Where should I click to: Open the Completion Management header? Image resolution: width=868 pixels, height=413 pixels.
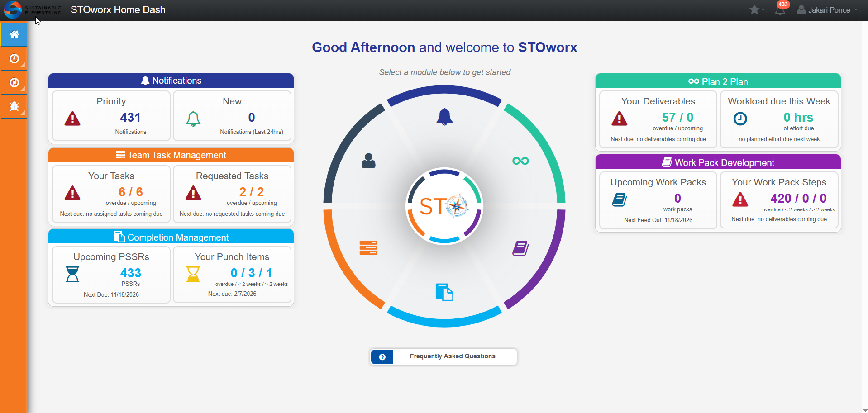171,237
